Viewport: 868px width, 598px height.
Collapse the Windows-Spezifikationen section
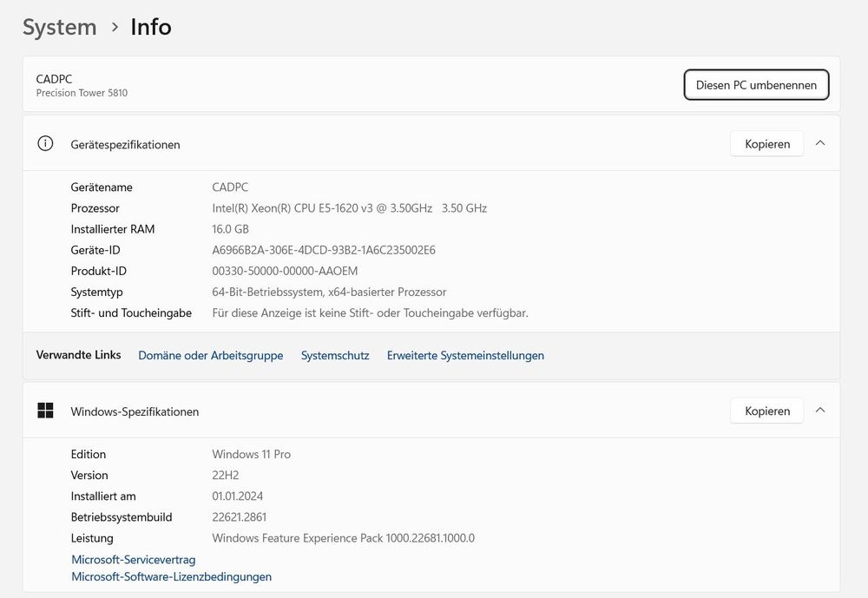[x=820, y=410]
